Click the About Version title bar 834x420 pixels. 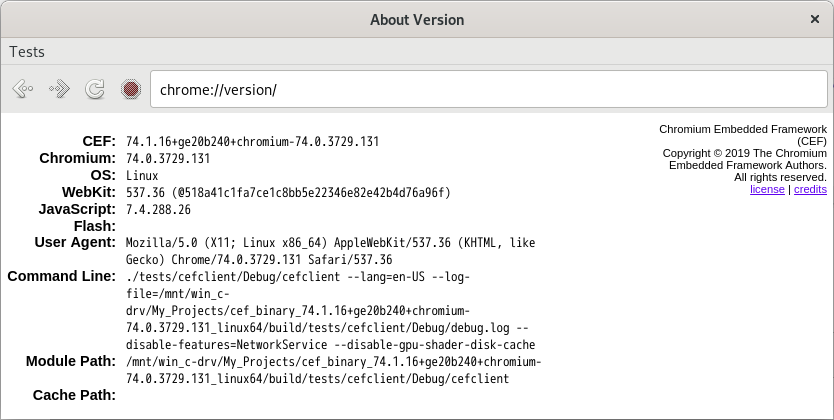pos(417,20)
